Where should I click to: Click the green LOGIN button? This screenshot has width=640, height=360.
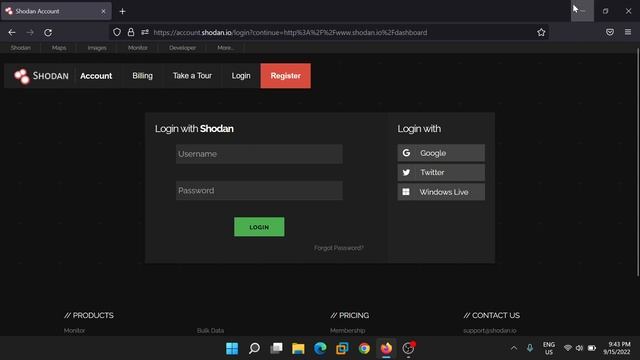pos(259,227)
